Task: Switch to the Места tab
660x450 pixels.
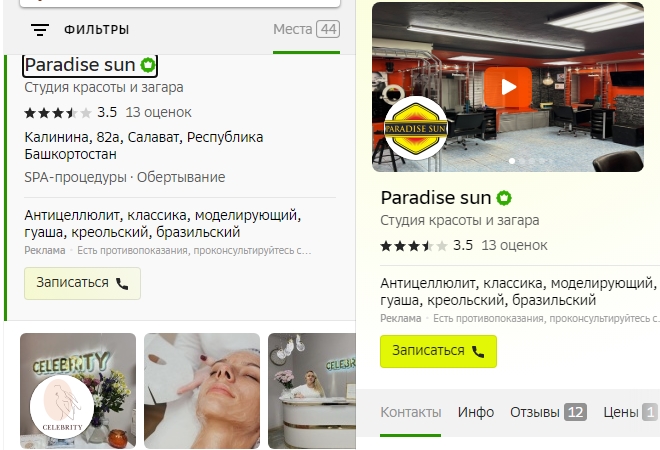Action: (306, 29)
